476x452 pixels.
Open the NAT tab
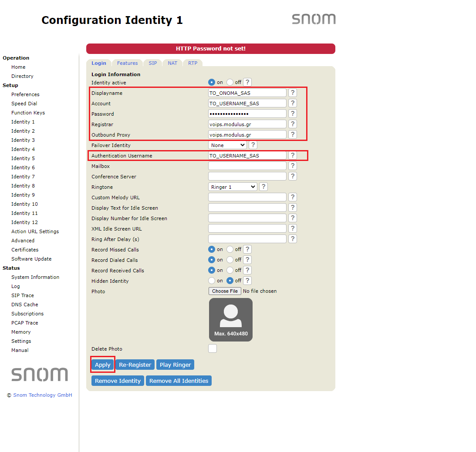(x=172, y=63)
